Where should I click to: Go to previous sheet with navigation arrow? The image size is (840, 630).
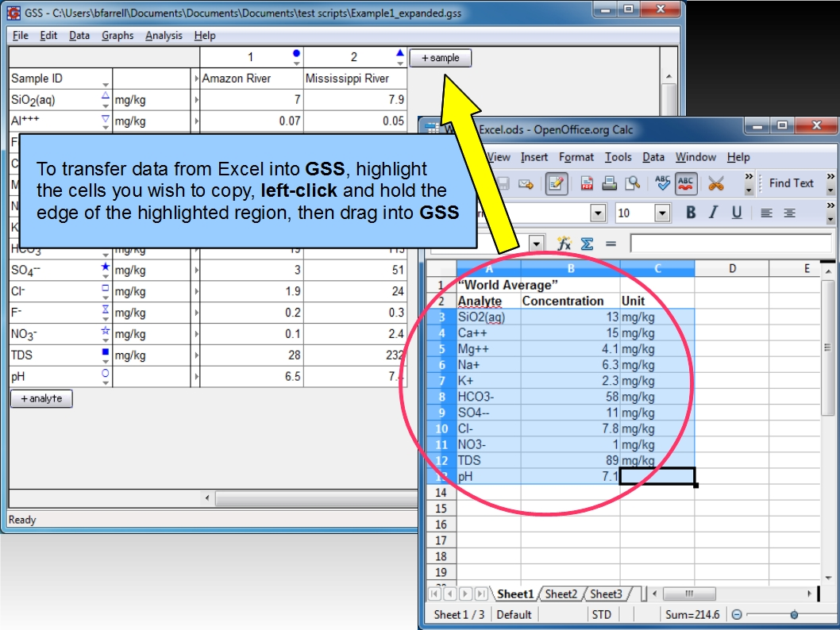[450, 594]
